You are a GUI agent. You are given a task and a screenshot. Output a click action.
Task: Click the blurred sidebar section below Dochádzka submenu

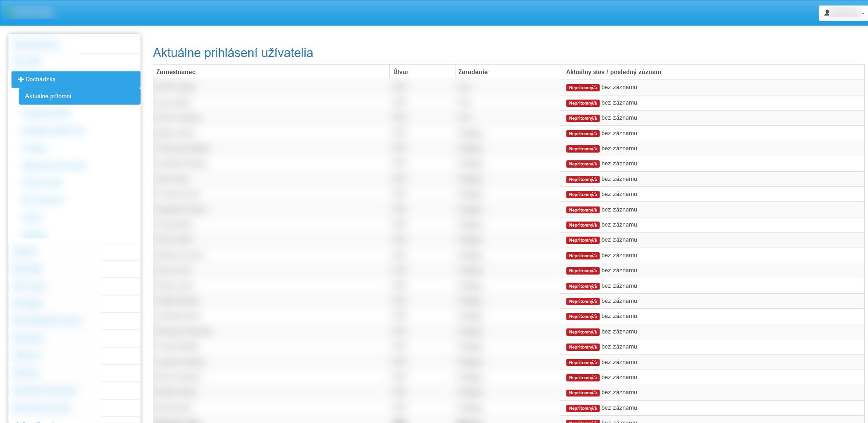point(25,252)
